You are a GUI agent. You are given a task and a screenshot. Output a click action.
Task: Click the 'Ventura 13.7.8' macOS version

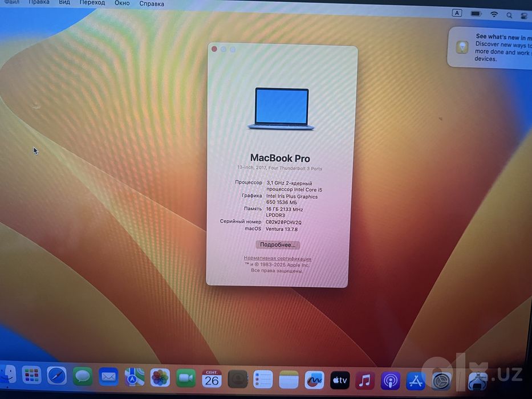(x=282, y=229)
